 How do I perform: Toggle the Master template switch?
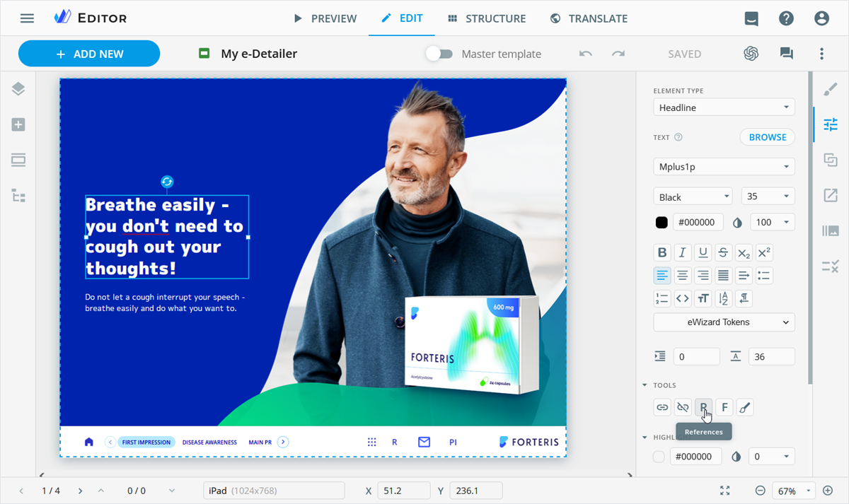coord(439,54)
